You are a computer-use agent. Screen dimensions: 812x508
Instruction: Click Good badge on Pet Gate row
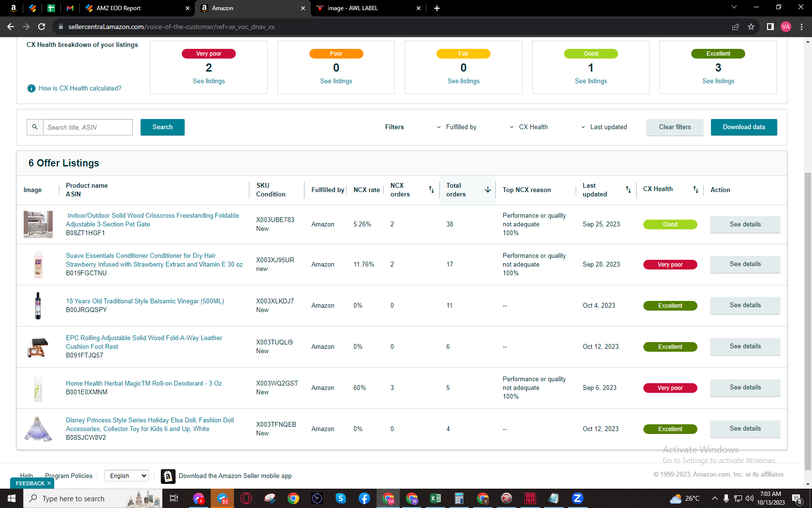click(670, 224)
